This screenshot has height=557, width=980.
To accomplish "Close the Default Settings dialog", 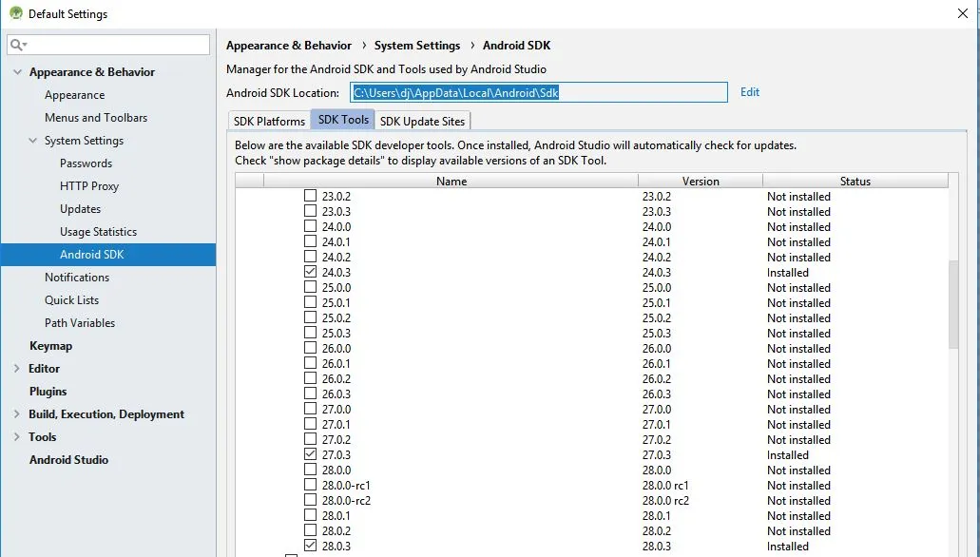I will coord(963,13).
